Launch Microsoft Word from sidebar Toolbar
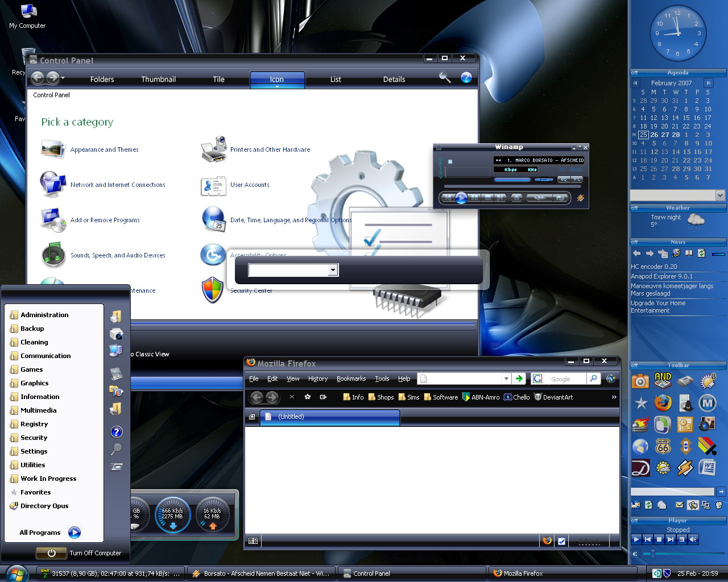728x582 pixels. pyautogui.click(x=708, y=468)
